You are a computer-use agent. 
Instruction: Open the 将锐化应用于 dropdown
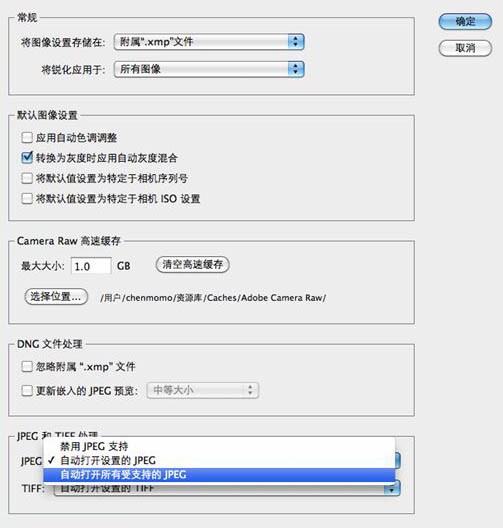point(209,69)
